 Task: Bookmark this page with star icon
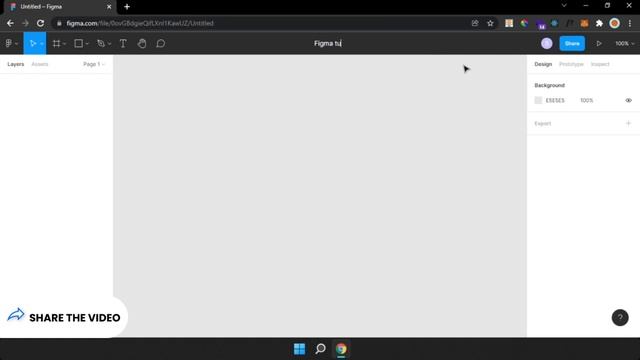pos(490,23)
